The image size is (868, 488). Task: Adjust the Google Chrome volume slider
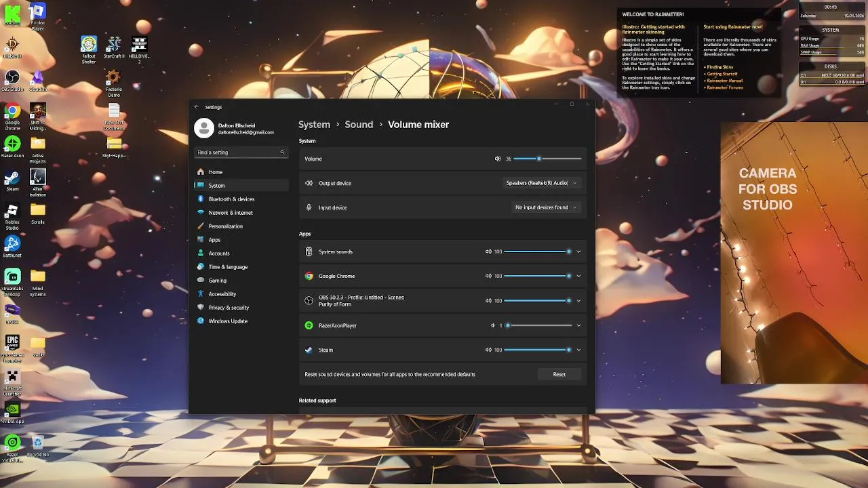point(538,276)
